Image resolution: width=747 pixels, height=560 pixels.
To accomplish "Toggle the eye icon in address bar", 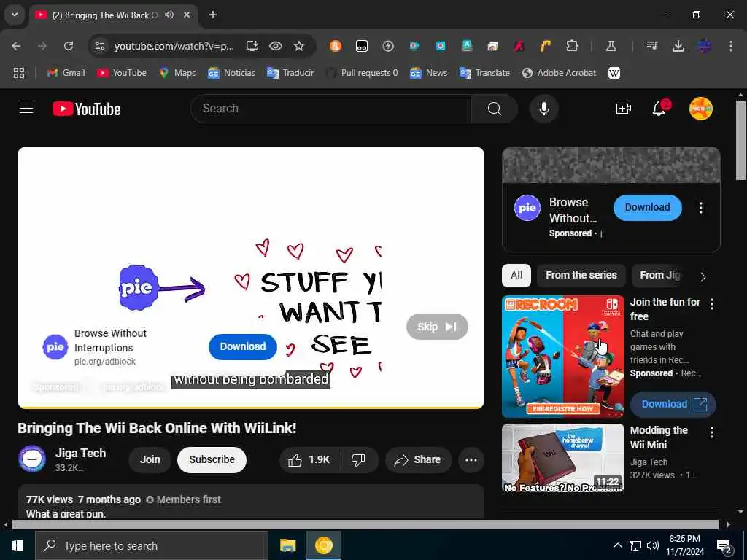I will coord(275,46).
